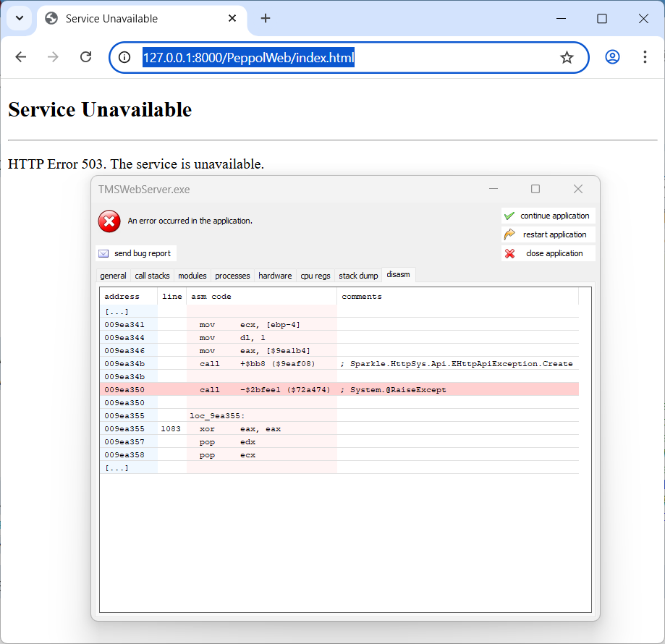Open a new browser tab
The image size is (665, 644).
point(266,19)
